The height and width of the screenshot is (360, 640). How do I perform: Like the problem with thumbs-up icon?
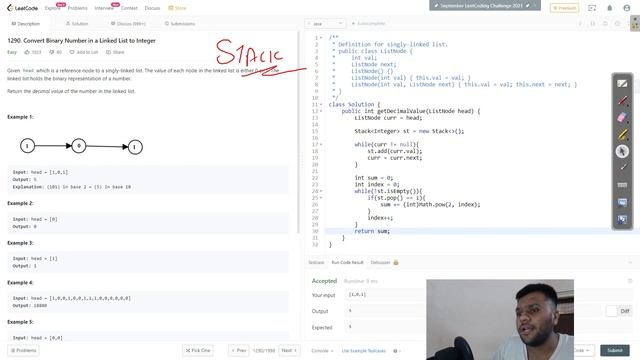(27, 52)
